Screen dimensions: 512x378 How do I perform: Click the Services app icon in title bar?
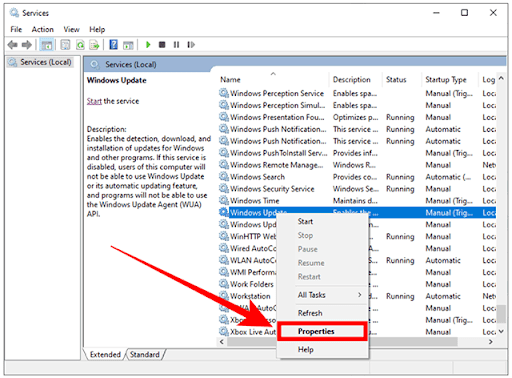14,13
